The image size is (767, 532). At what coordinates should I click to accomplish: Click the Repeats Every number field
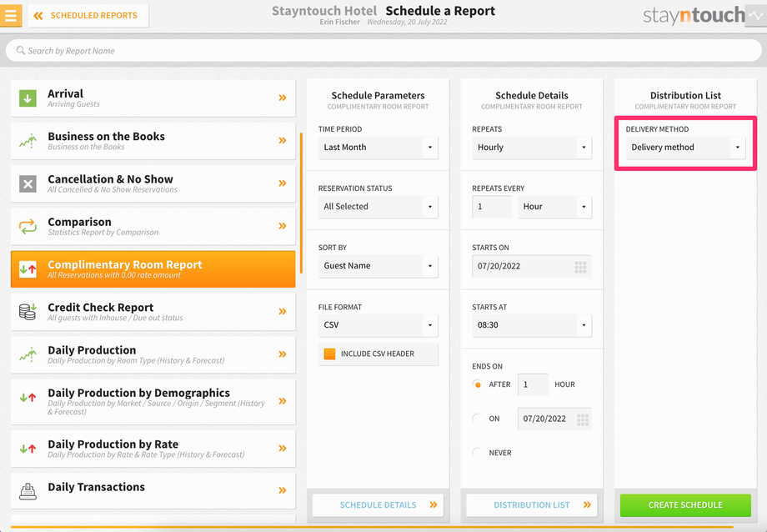point(492,207)
